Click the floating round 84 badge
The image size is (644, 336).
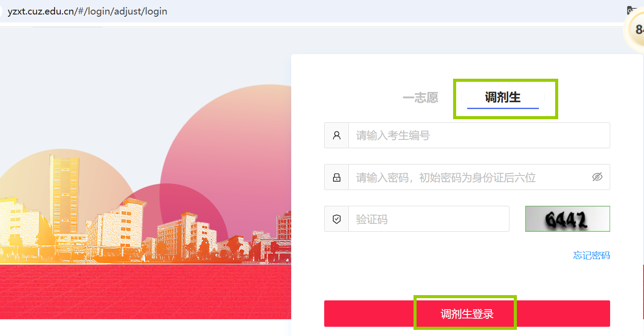click(x=634, y=29)
